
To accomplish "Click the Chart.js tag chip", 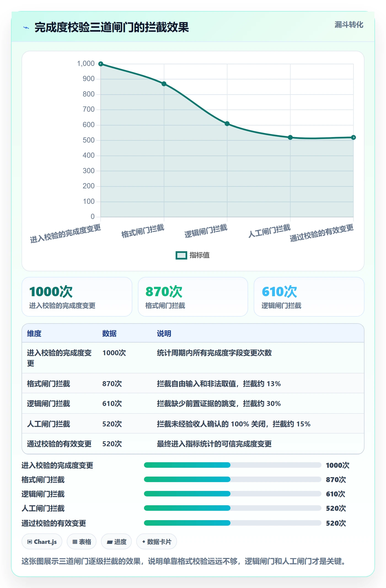I will coord(42,542).
